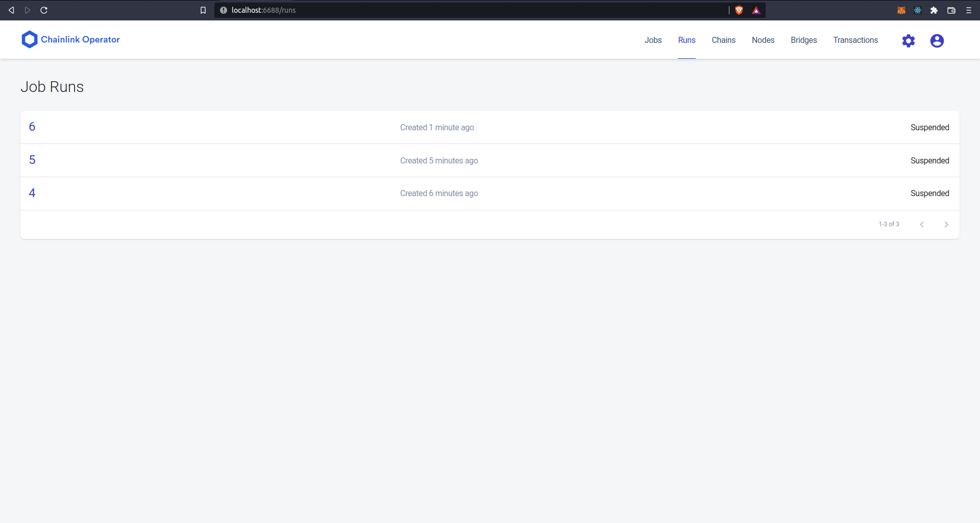The width and height of the screenshot is (980, 523).
Task: Go to next page of job runs
Action: (x=946, y=225)
